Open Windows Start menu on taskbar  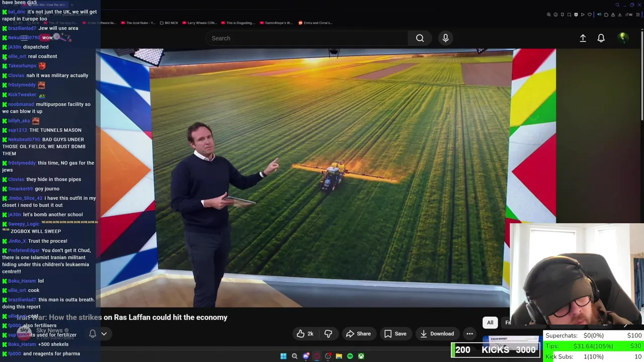pos(283,356)
